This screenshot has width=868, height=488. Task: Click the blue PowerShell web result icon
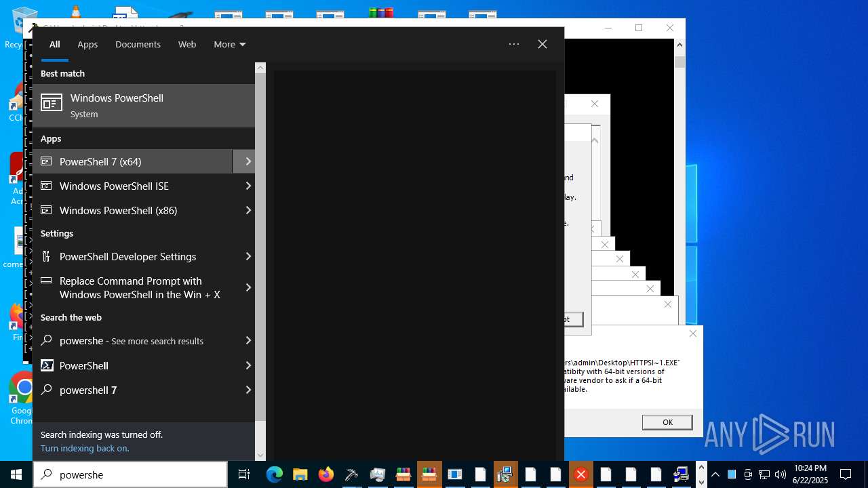(46, 365)
